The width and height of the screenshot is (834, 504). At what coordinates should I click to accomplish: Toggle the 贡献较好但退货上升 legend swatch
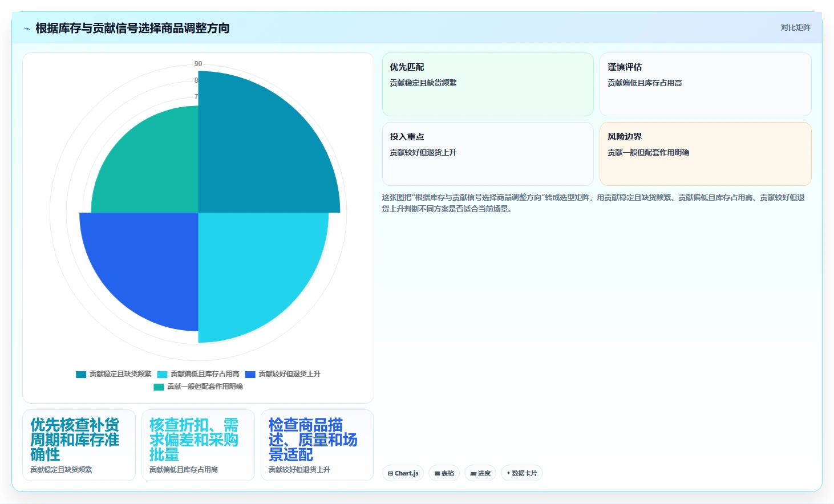coord(250,375)
